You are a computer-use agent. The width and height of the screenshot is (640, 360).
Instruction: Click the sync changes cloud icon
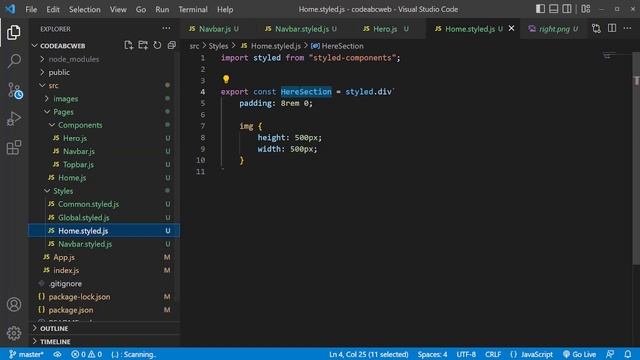(x=57, y=354)
